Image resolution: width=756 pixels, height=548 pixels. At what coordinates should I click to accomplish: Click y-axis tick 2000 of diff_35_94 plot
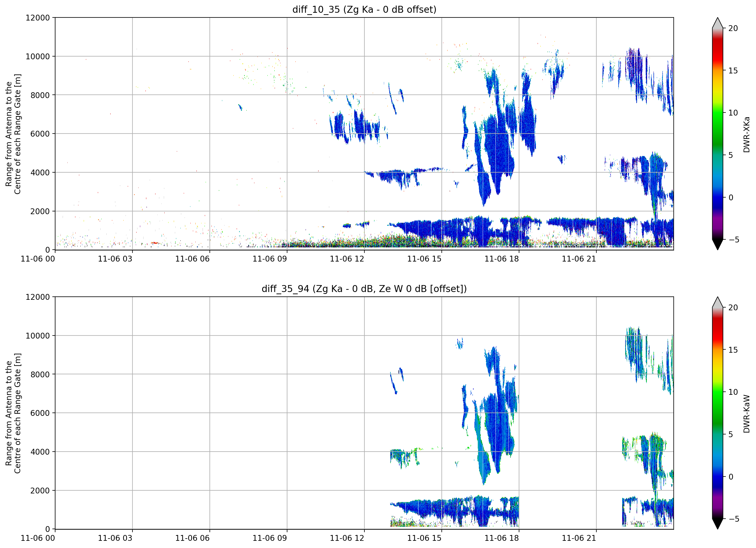[x=40, y=491]
